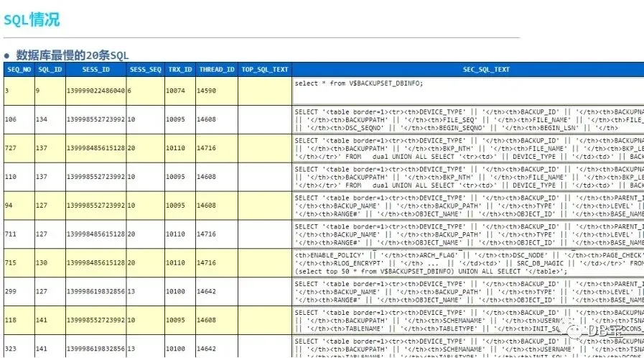Viewport: 644px width, 358px height.
Task: Click THREAD_ID 14716 in the SEQ_NO 715 row
Action: (x=217, y=262)
